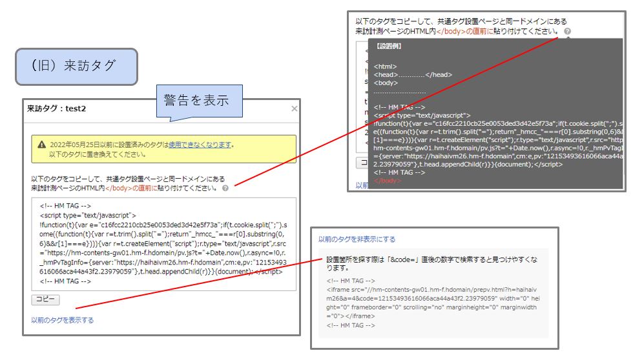Click the <body> line in the tooltip example
The width and height of the screenshot is (633, 364).
pos(386,83)
